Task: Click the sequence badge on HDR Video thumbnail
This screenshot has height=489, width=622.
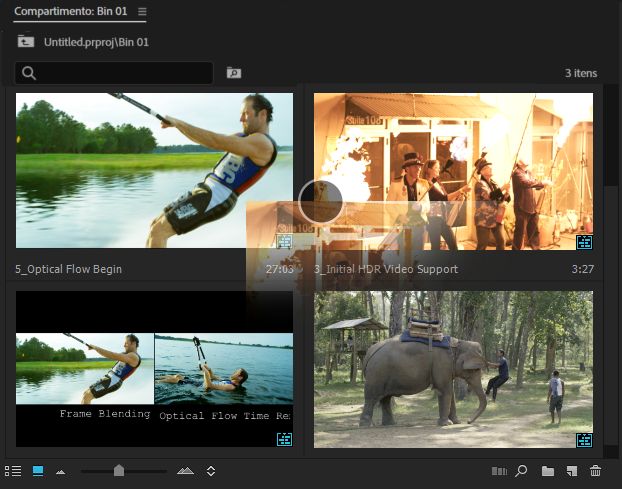Action: point(584,242)
